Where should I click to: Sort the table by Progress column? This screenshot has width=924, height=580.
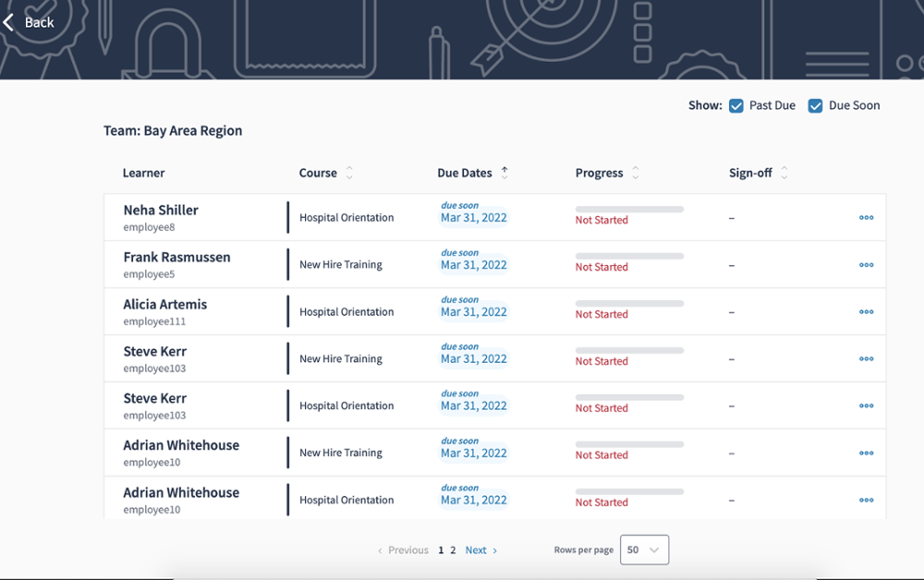(636, 174)
